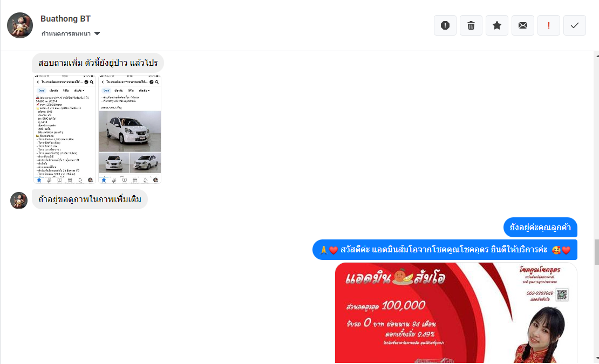The width and height of the screenshot is (599, 364).
Task: Click the sender avatar beside ถ้าอยู่ขอดูภาพในภาพเพิ่มเติม
Action: pyautogui.click(x=19, y=200)
